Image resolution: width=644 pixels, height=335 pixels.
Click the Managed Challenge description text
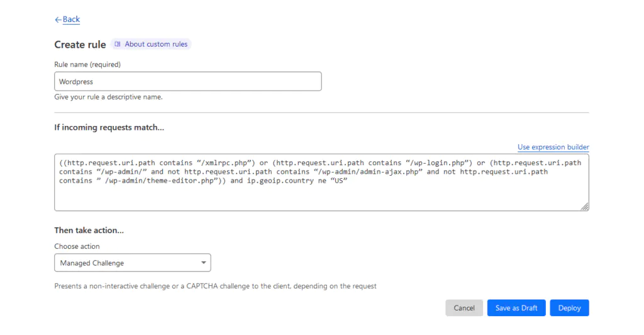[x=215, y=286]
